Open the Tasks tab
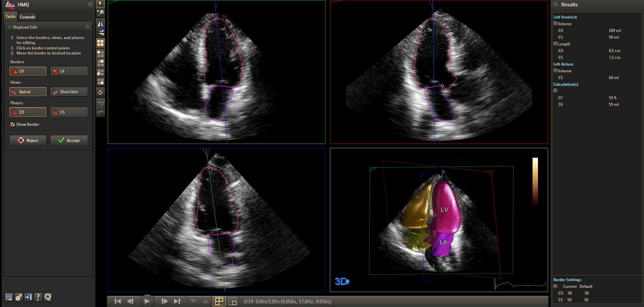This screenshot has height=307, width=644. tap(10, 16)
